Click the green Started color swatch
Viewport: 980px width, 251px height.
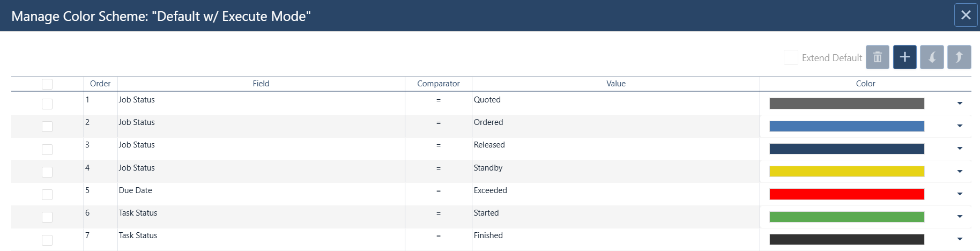coord(847,217)
